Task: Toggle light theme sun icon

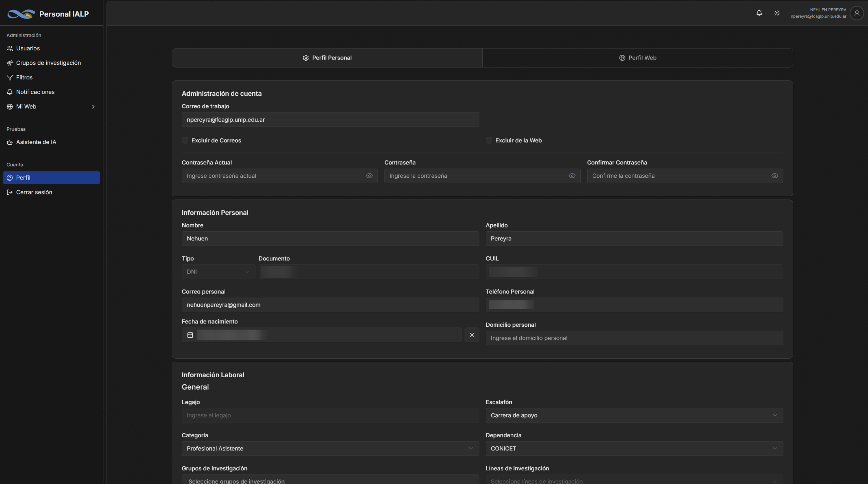Action: pos(777,13)
